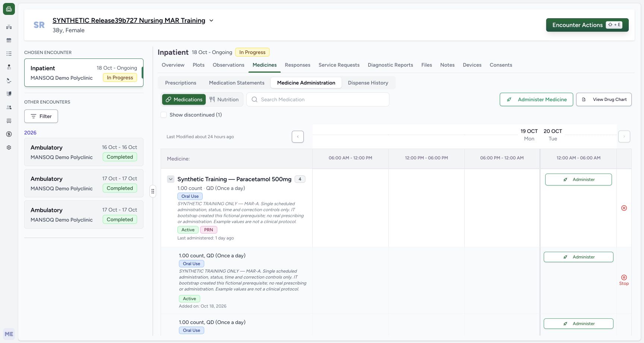The height and width of the screenshot is (343, 644).
Task: Expand the patient name dropdown chevron
Action: point(211,20)
